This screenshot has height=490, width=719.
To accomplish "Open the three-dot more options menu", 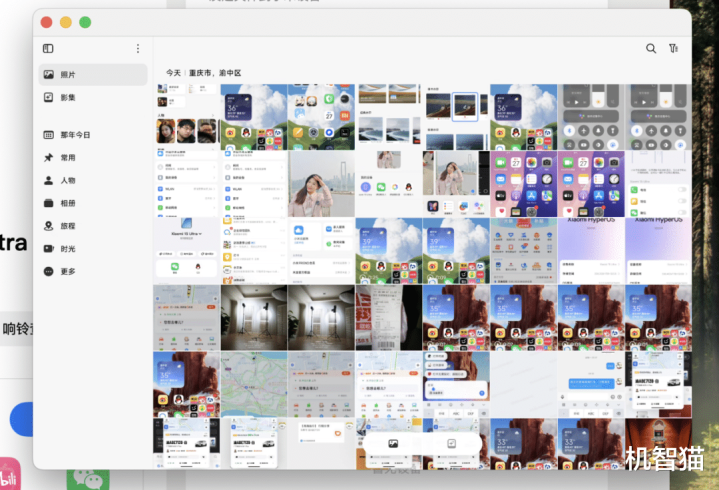I will (x=138, y=48).
